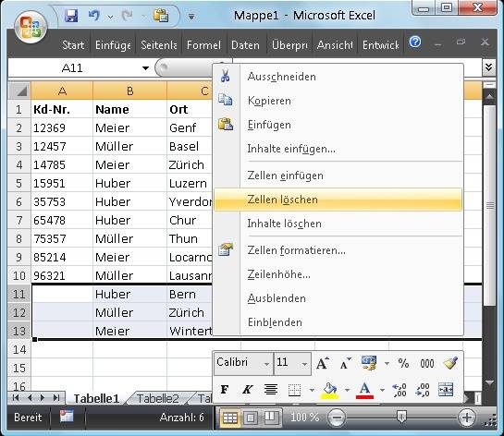Viewport: 504px width, 436px height.
Task: Merge and center cells in mini toolbar
Action: pos(446,390)
